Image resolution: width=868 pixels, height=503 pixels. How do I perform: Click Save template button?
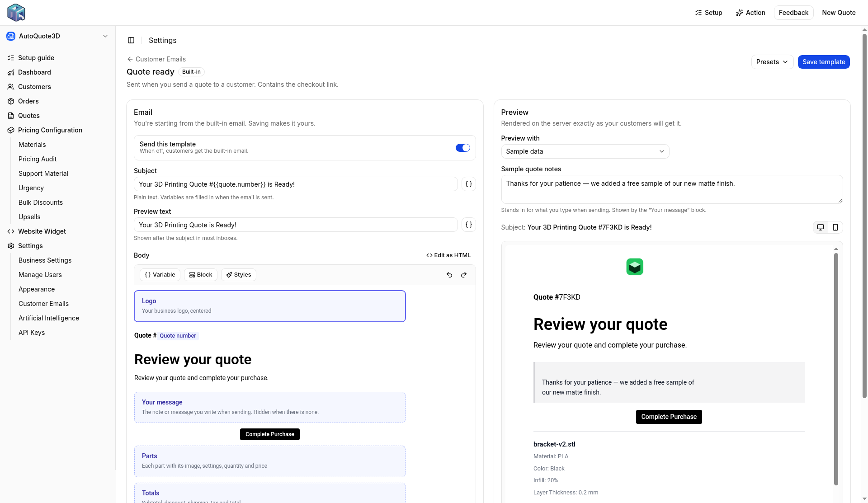click(x=824, y=62)
